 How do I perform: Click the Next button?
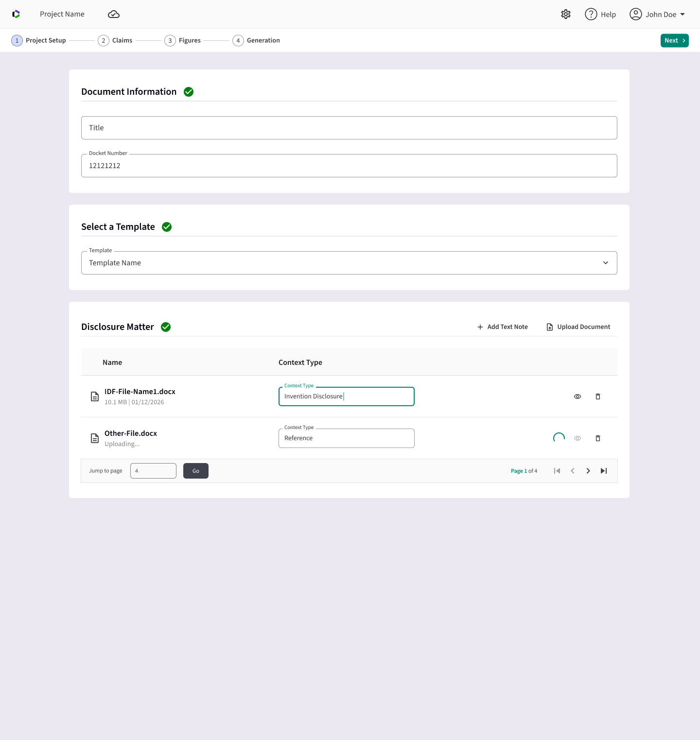tap(675, 40)
